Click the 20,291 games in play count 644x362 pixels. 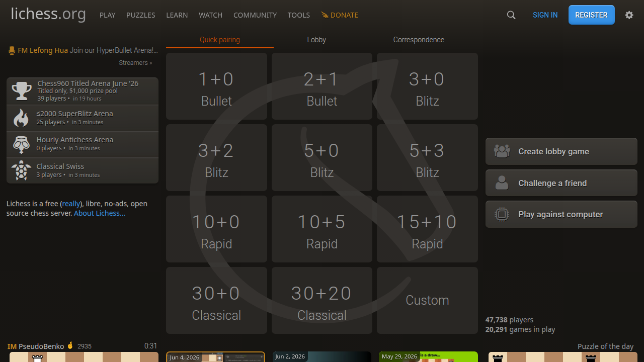[x=520, y=329]
